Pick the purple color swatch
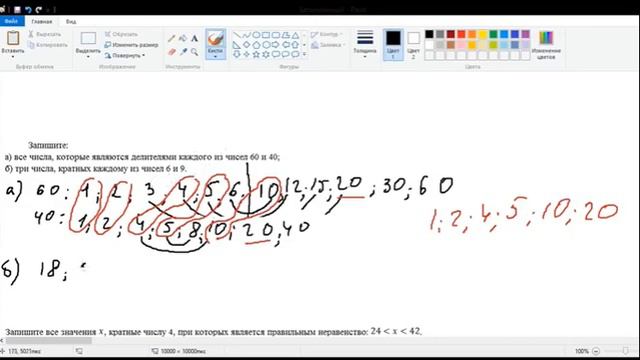Viewport: 640px width, 360px height. point(525,34)
